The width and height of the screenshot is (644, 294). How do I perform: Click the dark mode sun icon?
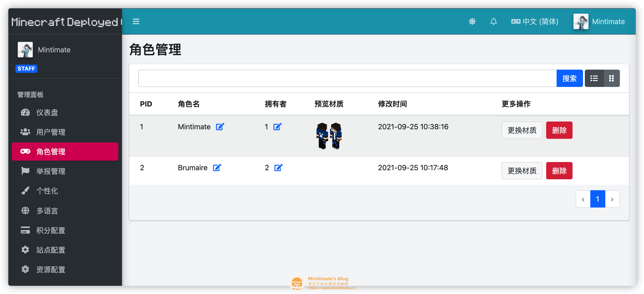pos(472,21)
